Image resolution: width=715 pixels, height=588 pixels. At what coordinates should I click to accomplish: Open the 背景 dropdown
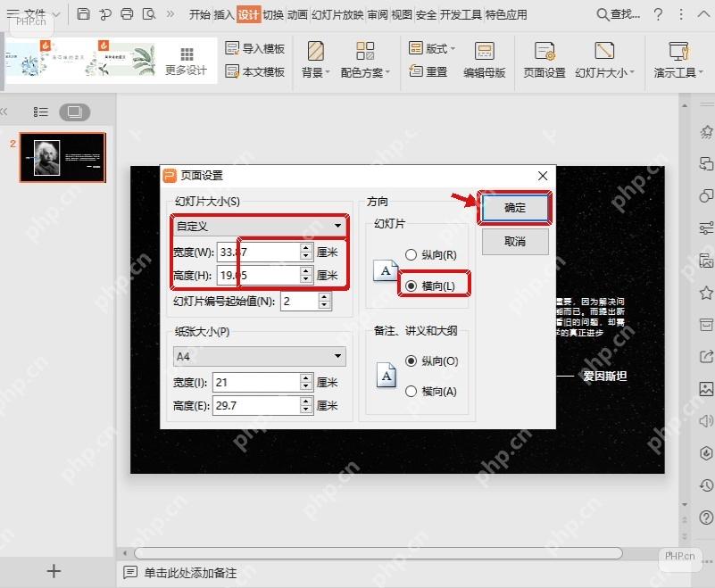tap(316, 60)
